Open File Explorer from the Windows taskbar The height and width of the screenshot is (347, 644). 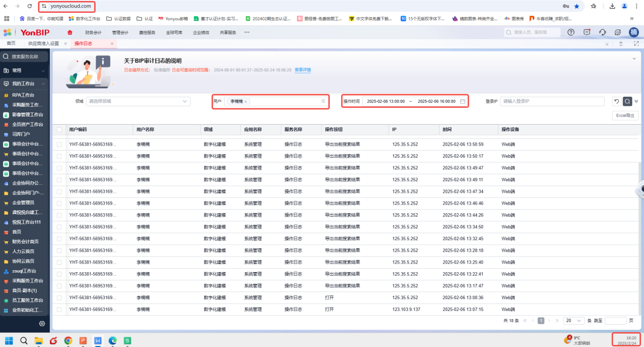[x=39, y=340]
